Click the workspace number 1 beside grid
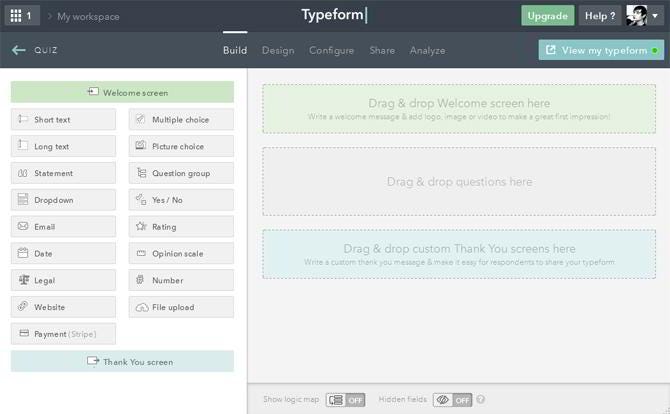The height and width of the screenshot is (414, 670). pyautogui.click(x=29, y=16)
